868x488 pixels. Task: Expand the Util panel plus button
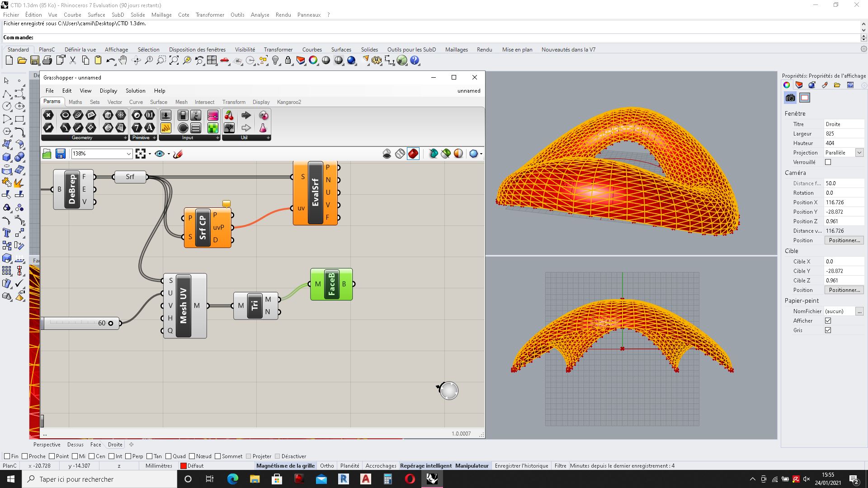pos(268,138)
